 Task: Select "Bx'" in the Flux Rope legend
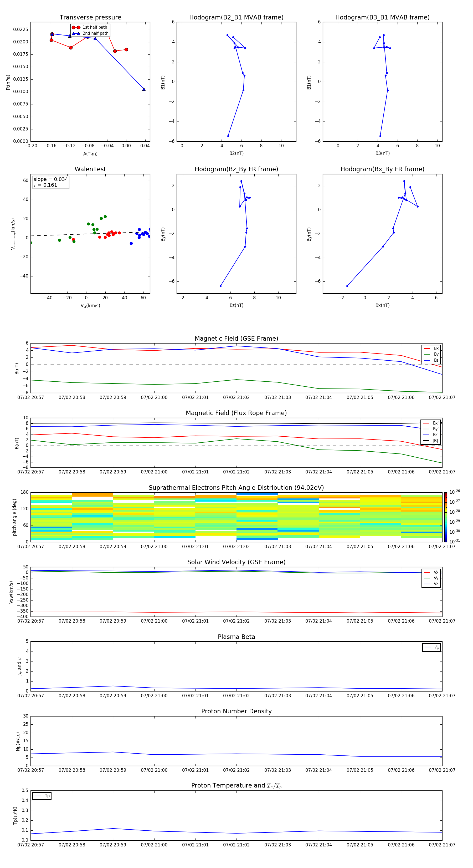tap(431, 423)
